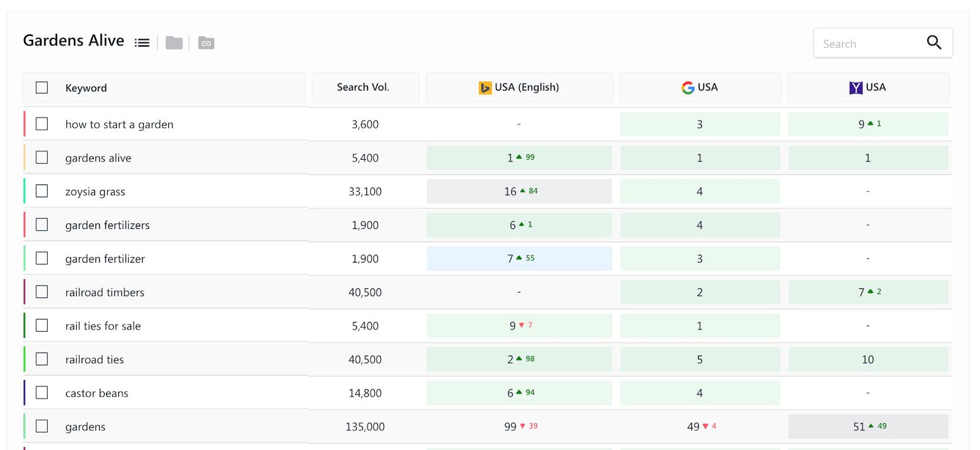Toggle the select-all checkbox in Keyword header

[42, 88]
